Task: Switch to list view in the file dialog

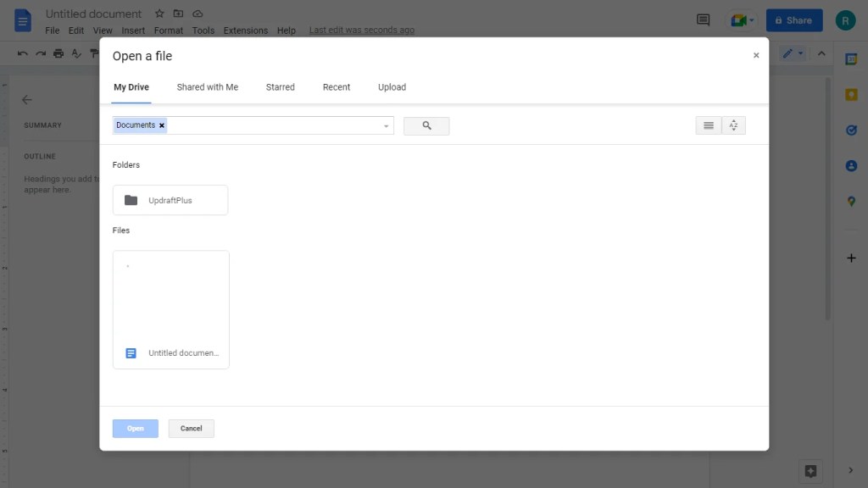Action: coord(708,125)
